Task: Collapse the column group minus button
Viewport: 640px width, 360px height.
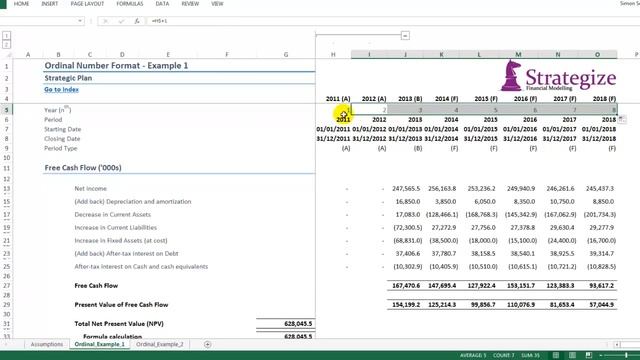Action: 405,36
